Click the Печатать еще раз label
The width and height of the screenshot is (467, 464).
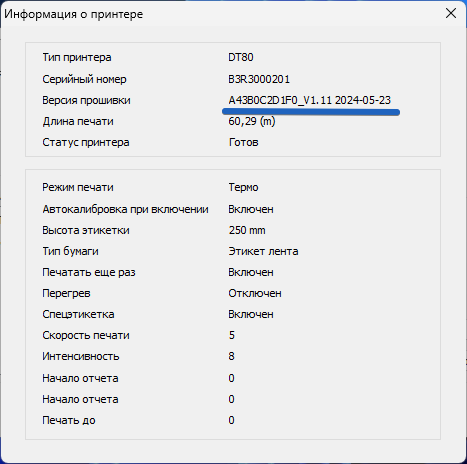(x=89, y=272)
